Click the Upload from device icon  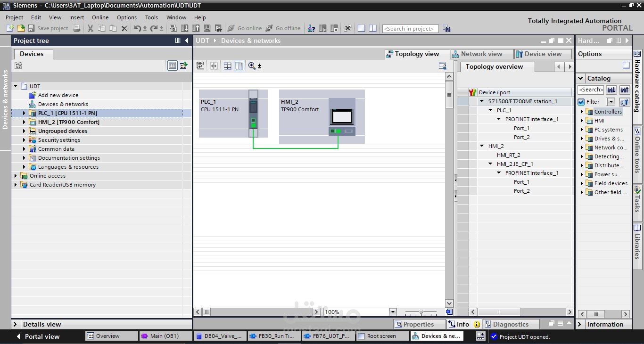pyautogui.click(x=196, y=28)
